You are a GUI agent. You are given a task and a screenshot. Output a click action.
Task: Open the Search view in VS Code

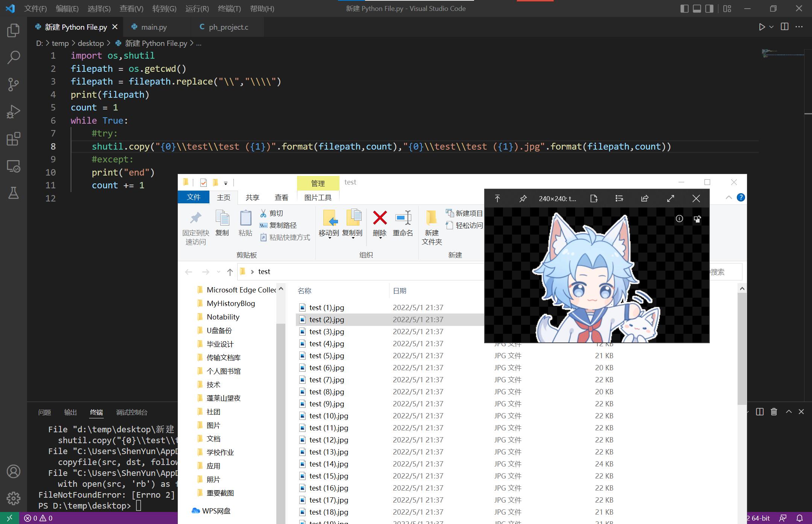click(x=14, y=58)
